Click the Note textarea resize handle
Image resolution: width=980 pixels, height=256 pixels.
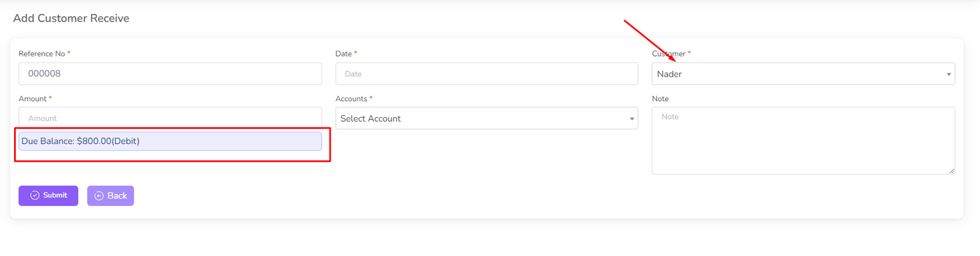(951, 171)
